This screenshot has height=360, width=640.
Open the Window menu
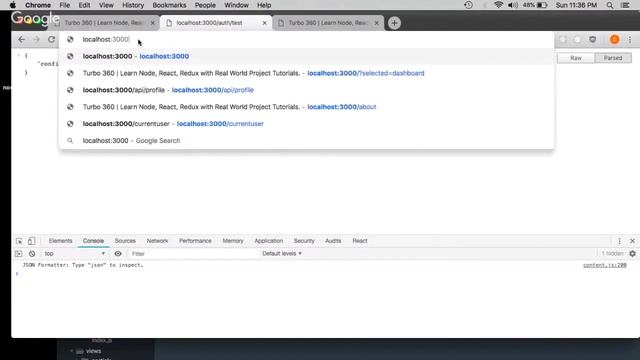coord(236,5)
